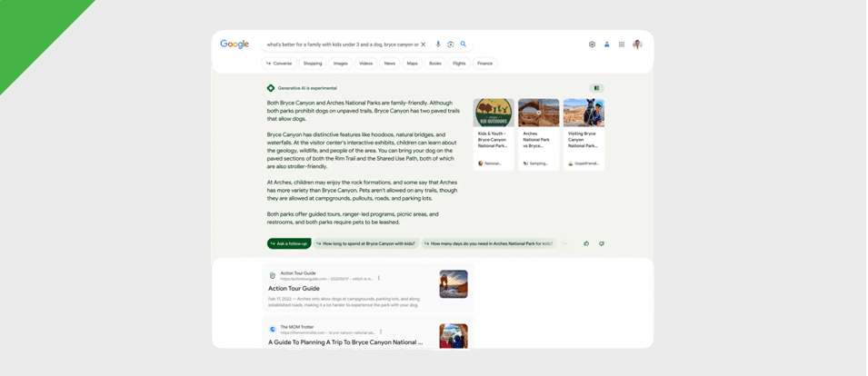The width and height of the screenshot is (868, 376).
Task: Select the Shopping filter chip
Action: tap(313, 64)
